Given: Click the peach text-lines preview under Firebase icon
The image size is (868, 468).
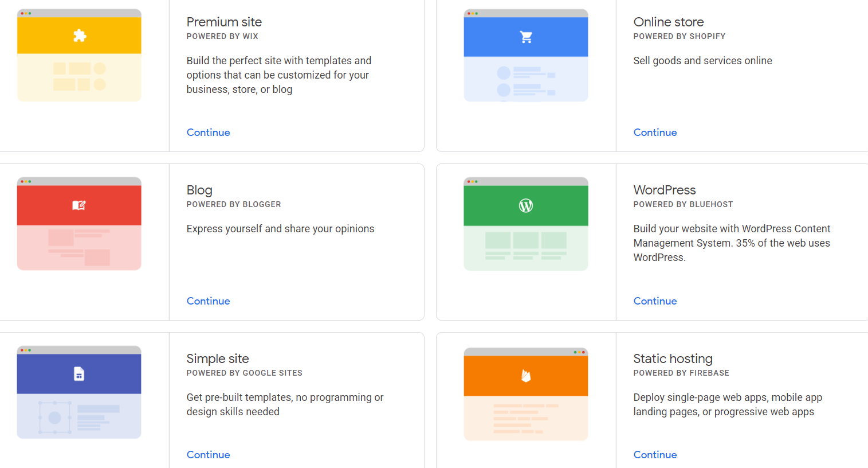Looking at the screenshot, I should [x=526, y=418].
